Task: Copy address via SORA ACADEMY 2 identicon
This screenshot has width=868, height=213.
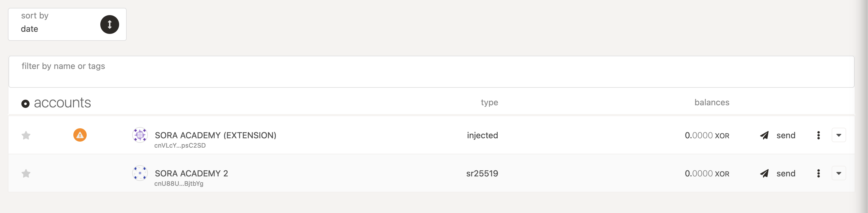Action: (x=140, y=173)
